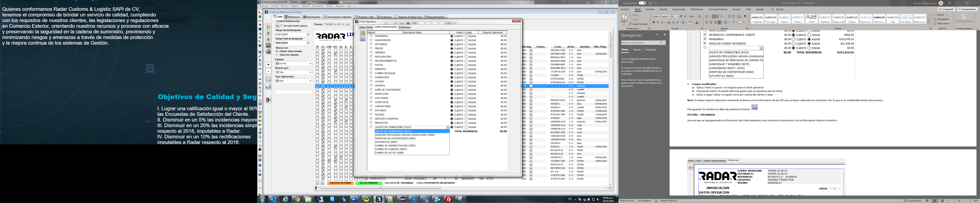
Task: Click the AJUSTE DE COMBUSTIBLE combo box arrow
Action: pos(447,127)
